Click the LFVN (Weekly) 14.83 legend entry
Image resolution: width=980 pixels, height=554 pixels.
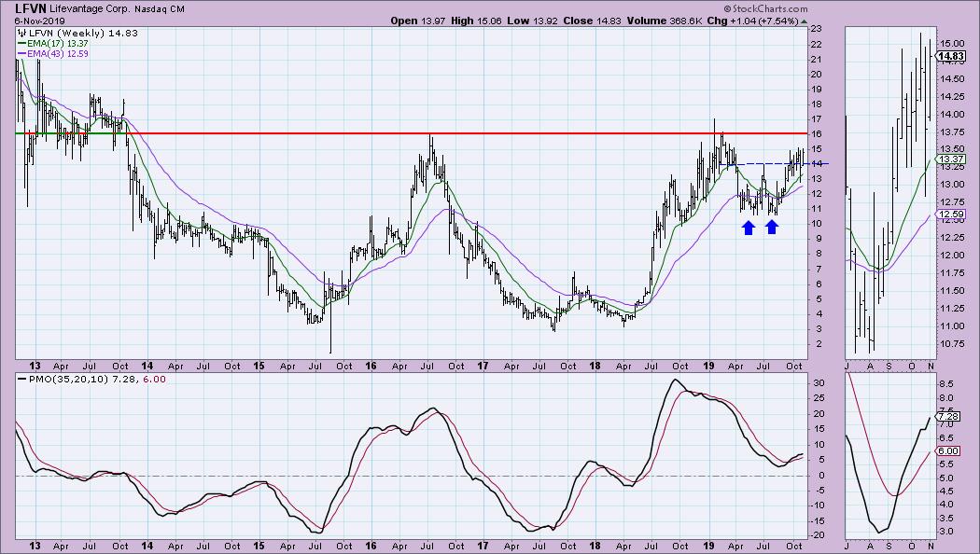tap(78, 33)
